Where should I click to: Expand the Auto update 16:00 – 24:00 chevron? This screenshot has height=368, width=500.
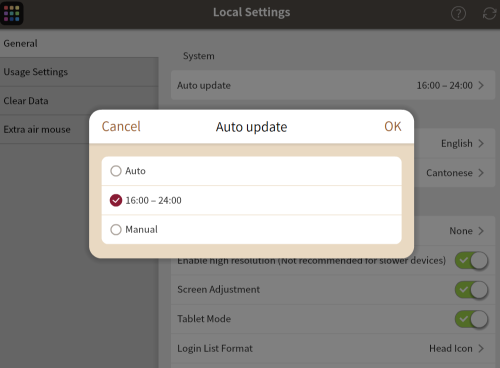click(x=481, y=85)
